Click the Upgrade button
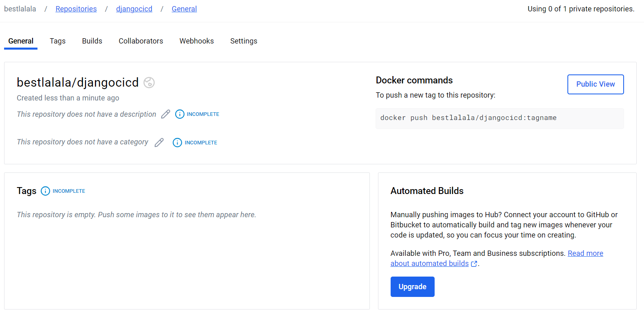This screenshot has width=644, height=314. point(412,287)
